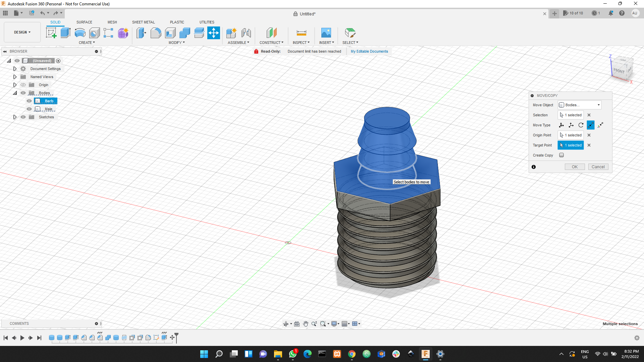The width and height of the screenshot is (644, 362).
Task: Open the Extrude tool
Action: coord(65,33)
